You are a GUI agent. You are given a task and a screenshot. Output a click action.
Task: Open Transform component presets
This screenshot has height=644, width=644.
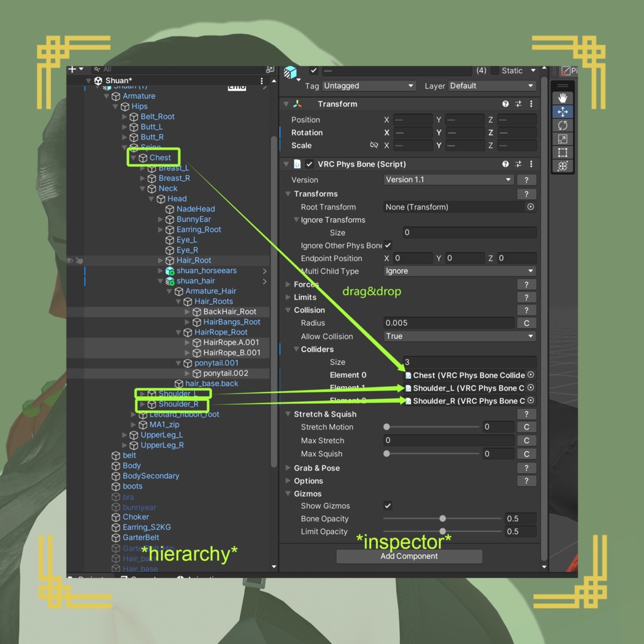[x=518, y=104]
